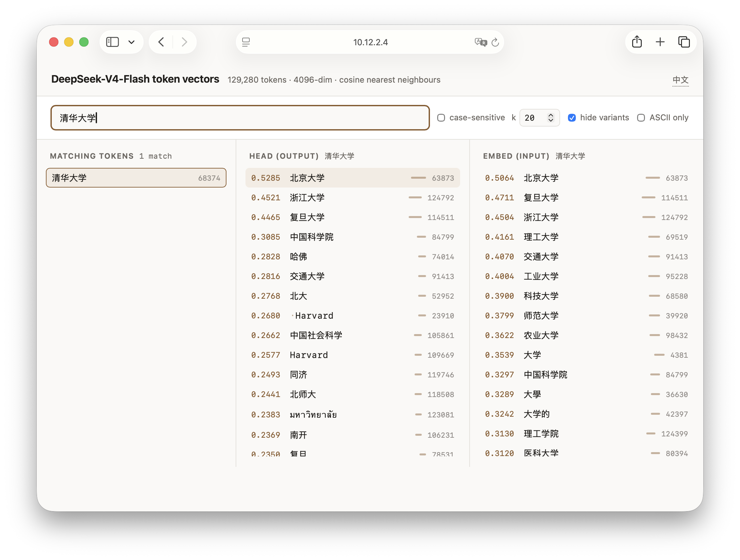The height and width of the screenshot is (560, 740).
Task: Select EMBED neighbour 中国科学院 0.3297
Action: [586, 375]
